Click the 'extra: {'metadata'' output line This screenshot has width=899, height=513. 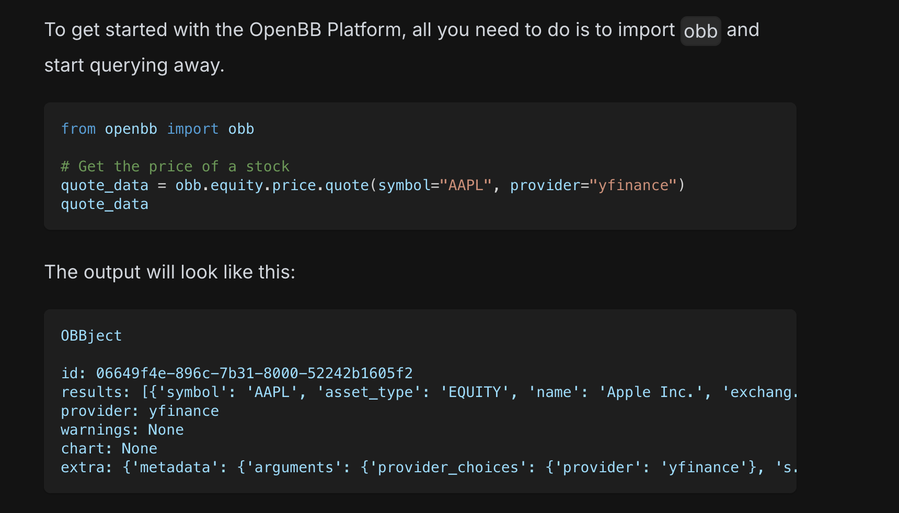click(x=429, y=467)
